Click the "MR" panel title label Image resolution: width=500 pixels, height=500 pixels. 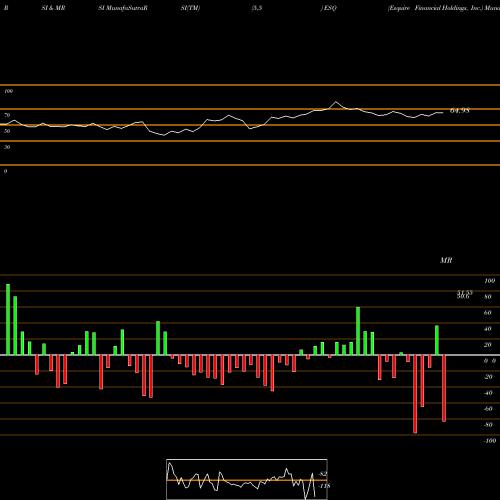pyautogui.click(x=446, y=260)
